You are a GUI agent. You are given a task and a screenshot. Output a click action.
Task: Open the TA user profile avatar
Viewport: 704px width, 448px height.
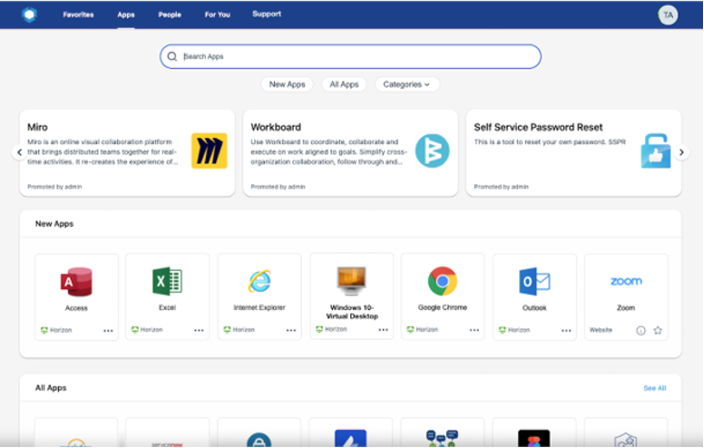coord(667,15)
